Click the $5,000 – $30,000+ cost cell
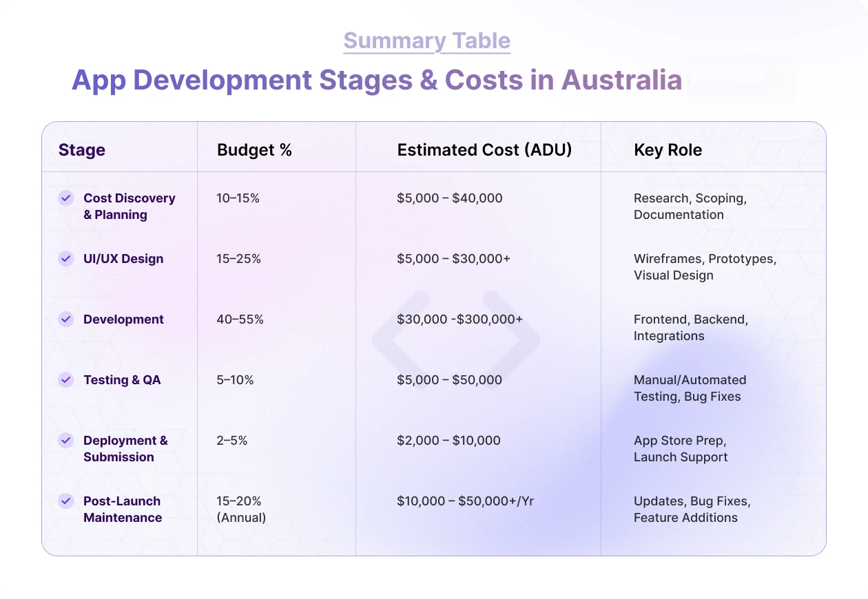This screenshot has height=599, width=868. (454, 259)
